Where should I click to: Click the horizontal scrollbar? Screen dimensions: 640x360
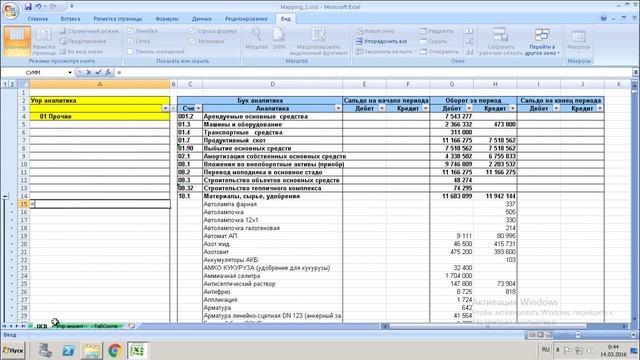point(487,326)
